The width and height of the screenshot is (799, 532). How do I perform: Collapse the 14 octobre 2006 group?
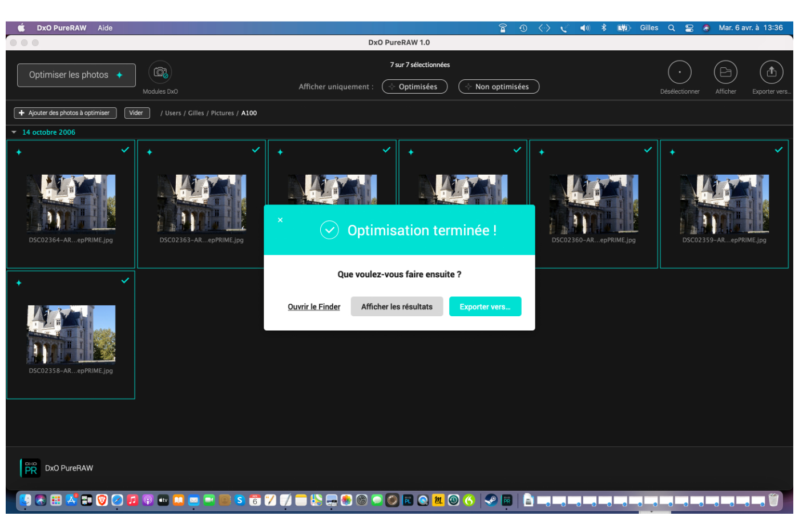click(14, 132)
